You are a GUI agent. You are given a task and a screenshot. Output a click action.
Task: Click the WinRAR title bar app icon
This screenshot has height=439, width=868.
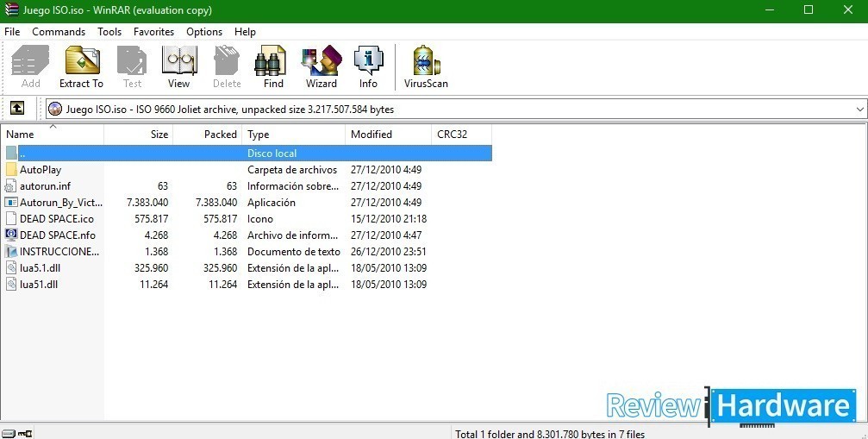tap(11, 10)
